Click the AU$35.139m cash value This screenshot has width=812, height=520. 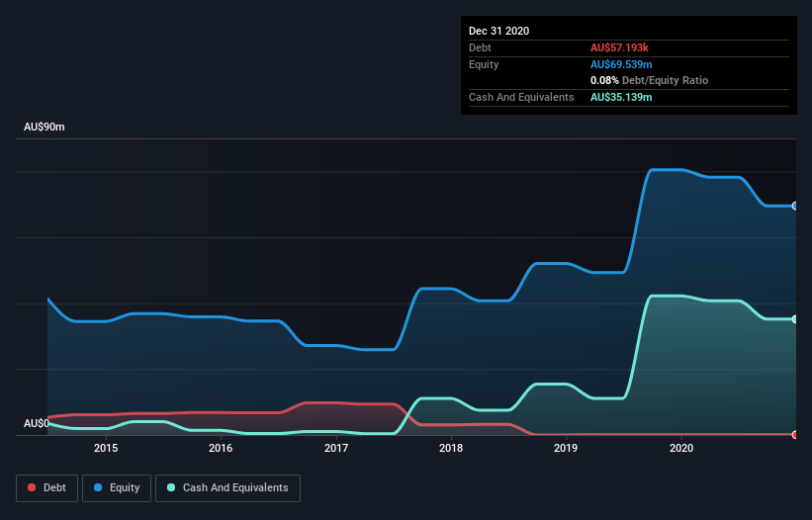(621, 97)
